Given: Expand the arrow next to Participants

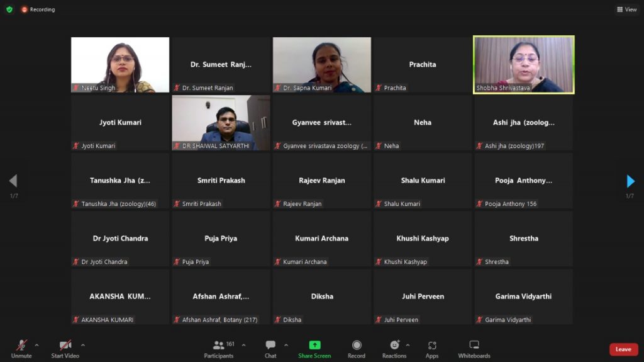Looking at the screenshot, I should tap(244, 345).
